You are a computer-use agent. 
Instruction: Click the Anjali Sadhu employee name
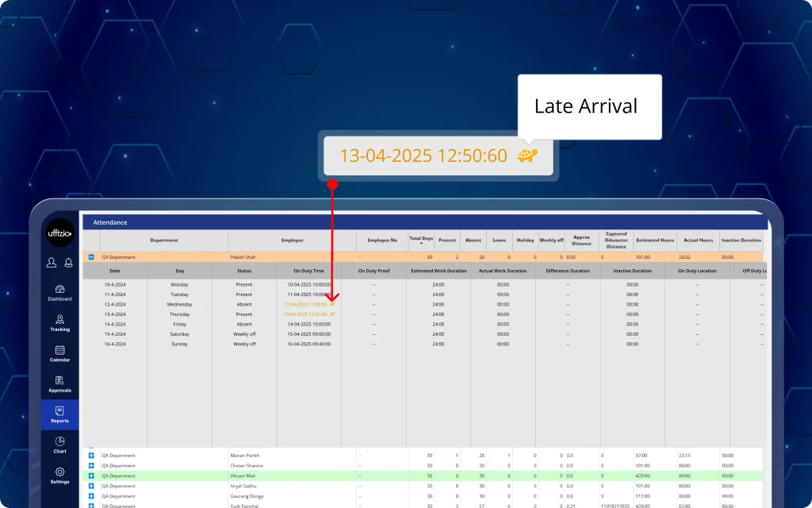[x=243, y=487]
